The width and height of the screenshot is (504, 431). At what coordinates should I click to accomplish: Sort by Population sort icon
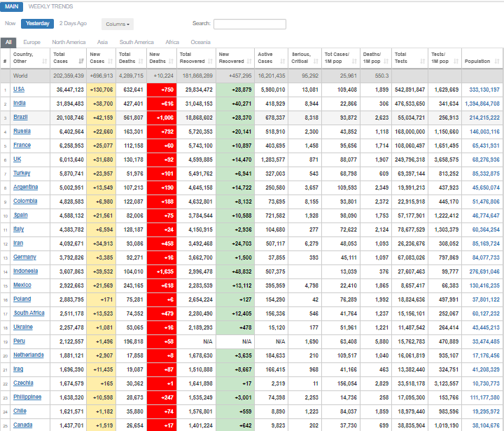(x=497, y=61)
